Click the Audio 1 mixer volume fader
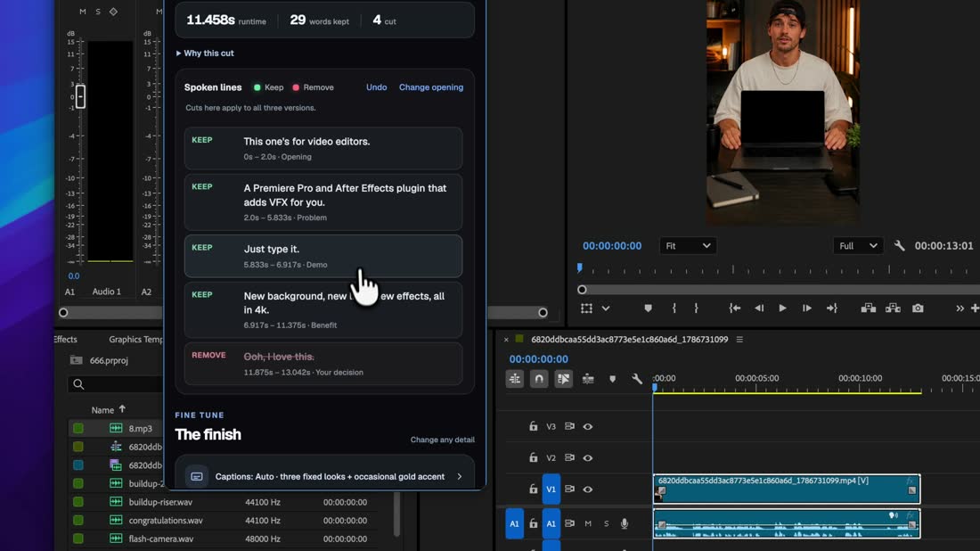This screenshot has height=551, width=980. 80,96
